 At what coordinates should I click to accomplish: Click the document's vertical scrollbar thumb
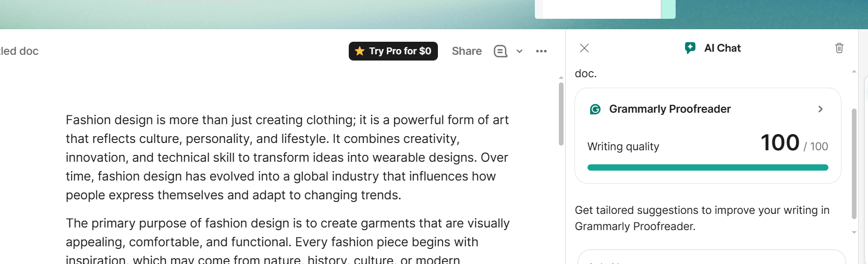[x=561, y=114]
